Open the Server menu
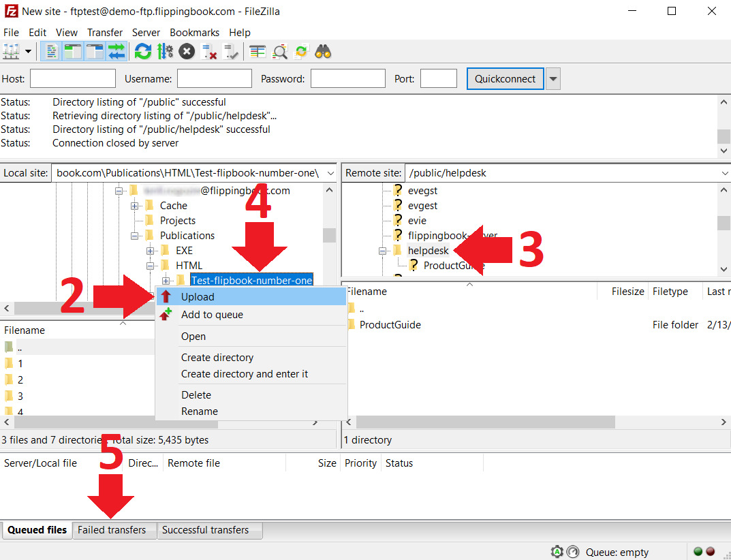 pyautogui.click(x=146, y=33)
